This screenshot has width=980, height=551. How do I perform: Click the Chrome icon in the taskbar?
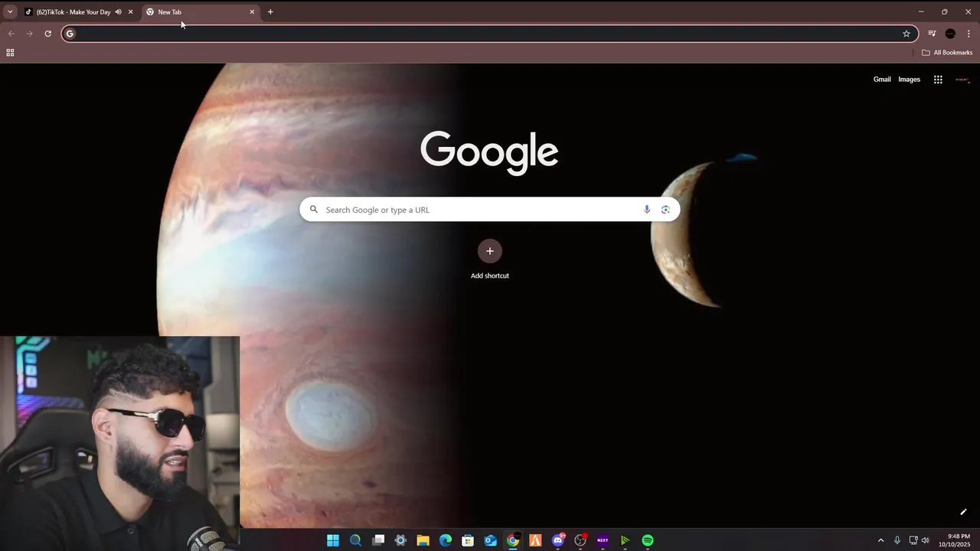(513, 540)
